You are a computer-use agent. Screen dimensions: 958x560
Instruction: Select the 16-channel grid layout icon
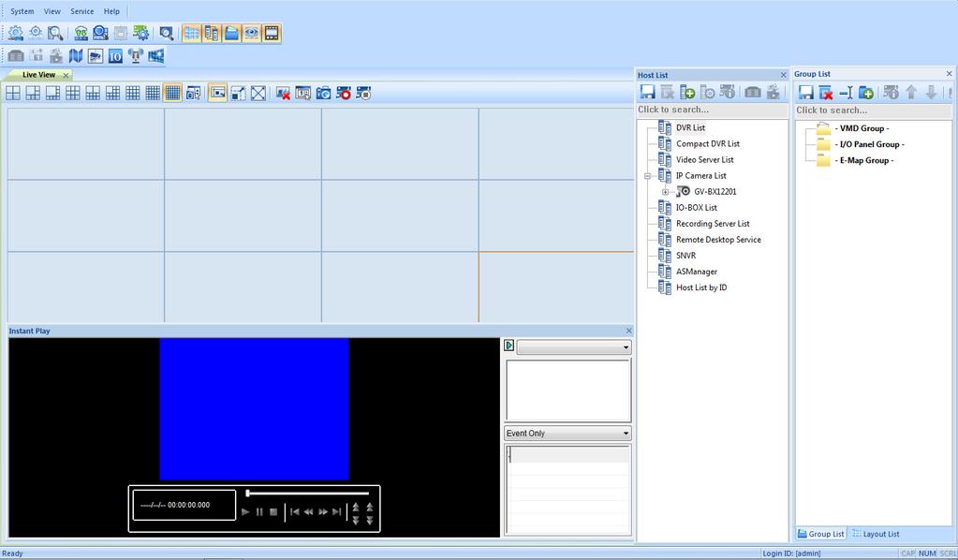tap(133, 93)
